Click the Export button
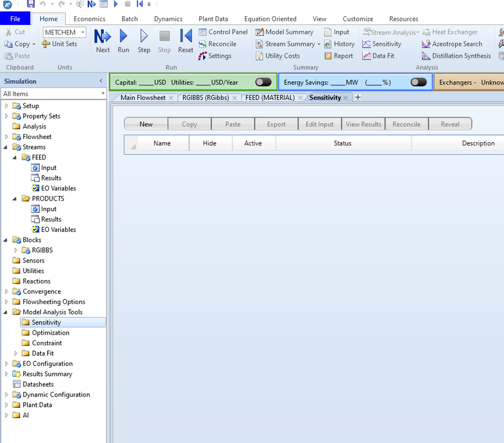504x443 pixels. 276,124
